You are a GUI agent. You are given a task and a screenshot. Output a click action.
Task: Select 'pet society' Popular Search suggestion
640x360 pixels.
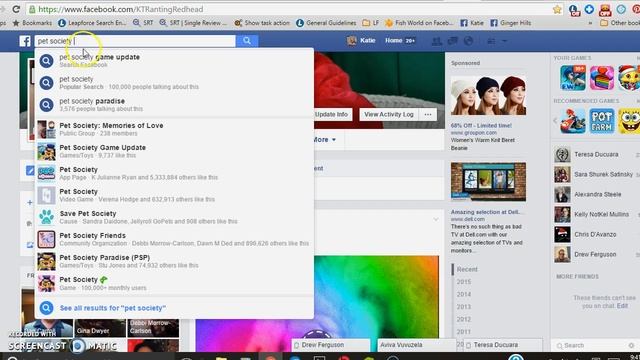pos(174,82)
